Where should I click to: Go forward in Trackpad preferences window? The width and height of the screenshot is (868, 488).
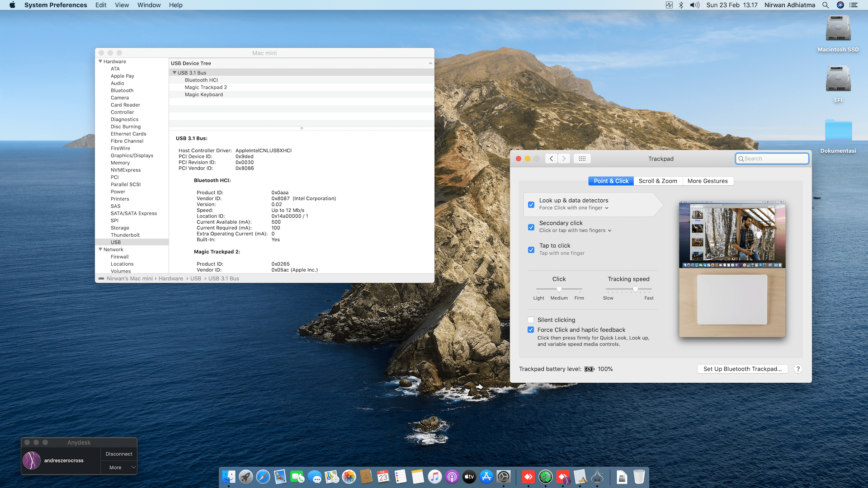(564, 159)
